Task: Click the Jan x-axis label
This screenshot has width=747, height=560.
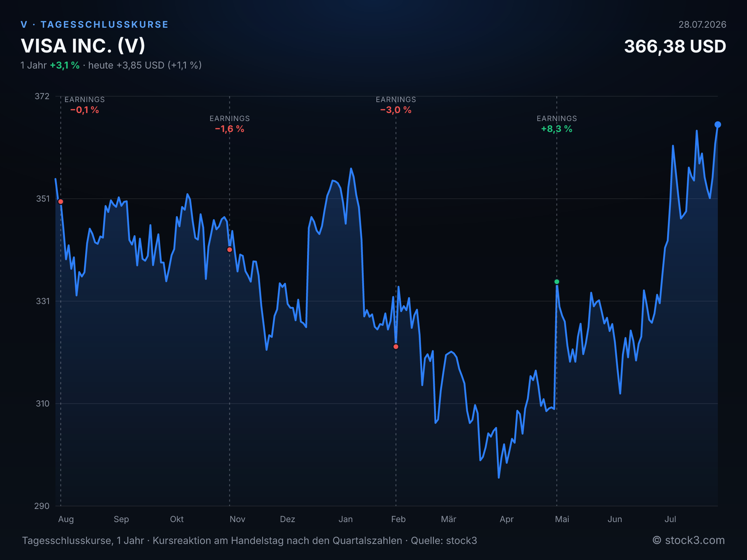Action: pyautogui.click(x=345, y=519)
